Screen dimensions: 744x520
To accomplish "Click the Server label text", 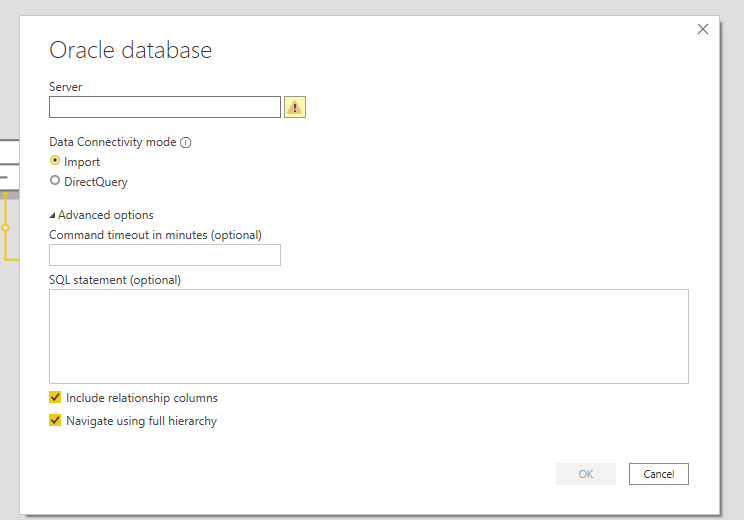I will [65, 87].
